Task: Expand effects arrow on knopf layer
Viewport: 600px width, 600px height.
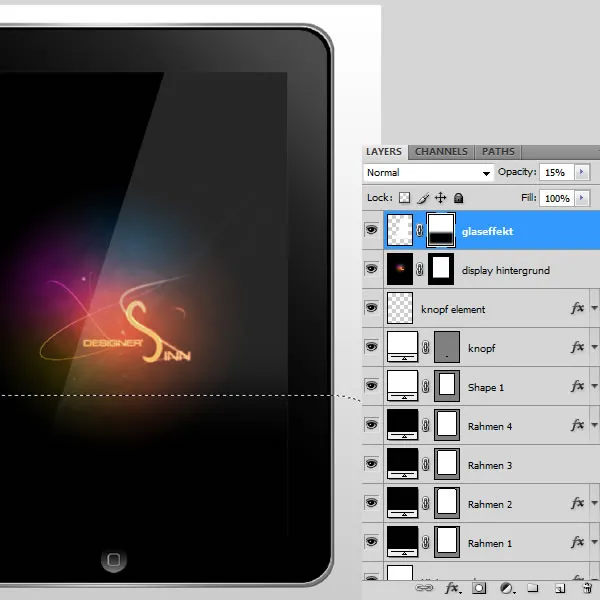Action: pyautogui.click(x=594, y=347)
